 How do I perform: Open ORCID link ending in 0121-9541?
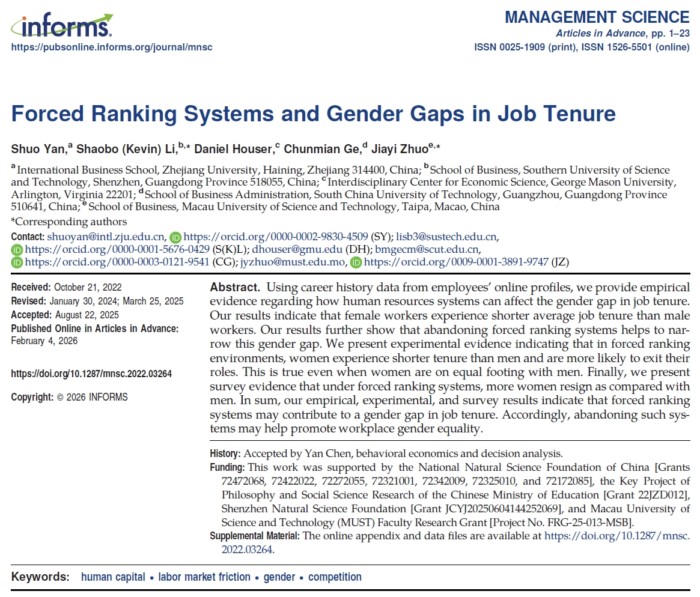pyautogui.click(x=117, y=262)
